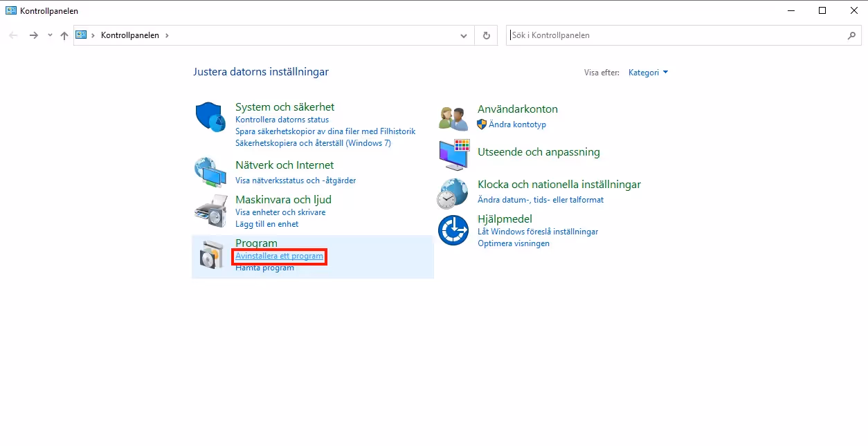
Task: Open System och säkerhet shield icon
Action: 210,117
